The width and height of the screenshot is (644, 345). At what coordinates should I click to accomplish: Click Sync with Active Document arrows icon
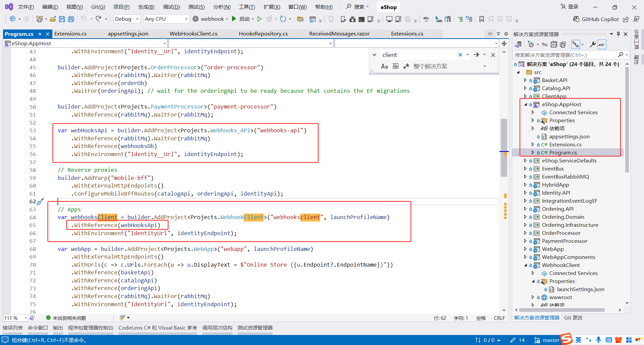pos(545,45)
